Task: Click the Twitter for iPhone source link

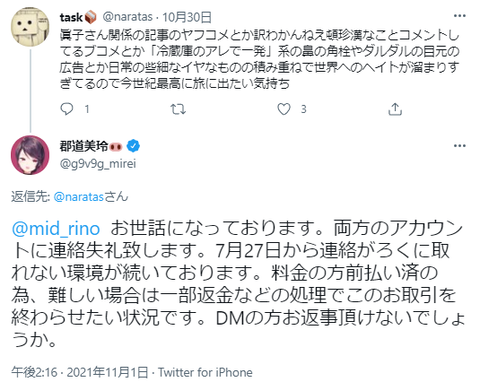Action: [x=205, y=372]
